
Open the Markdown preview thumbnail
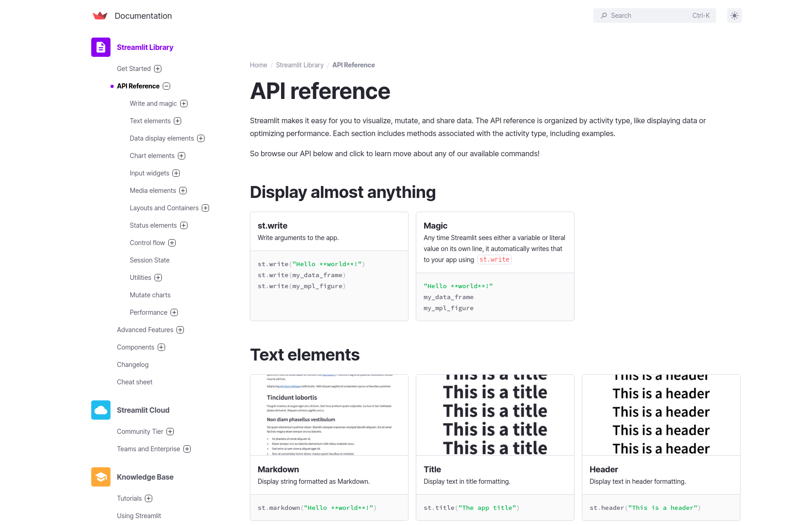329,415
